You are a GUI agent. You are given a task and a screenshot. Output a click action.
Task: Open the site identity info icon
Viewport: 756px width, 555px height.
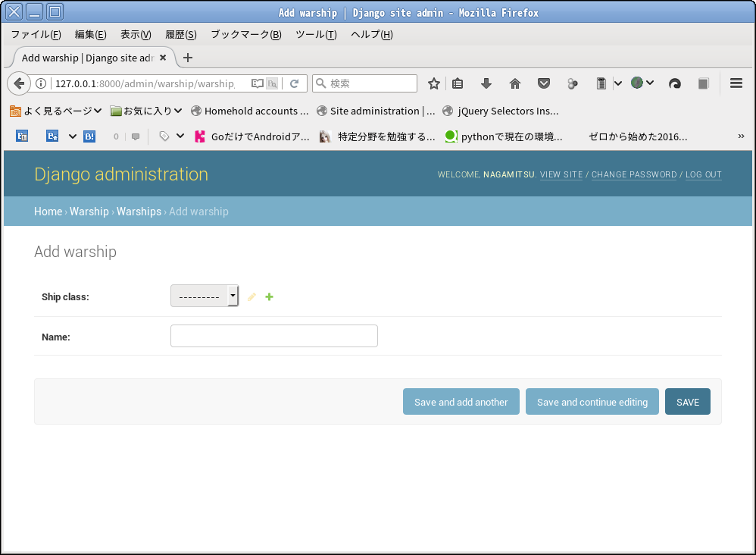coord(41,83)
